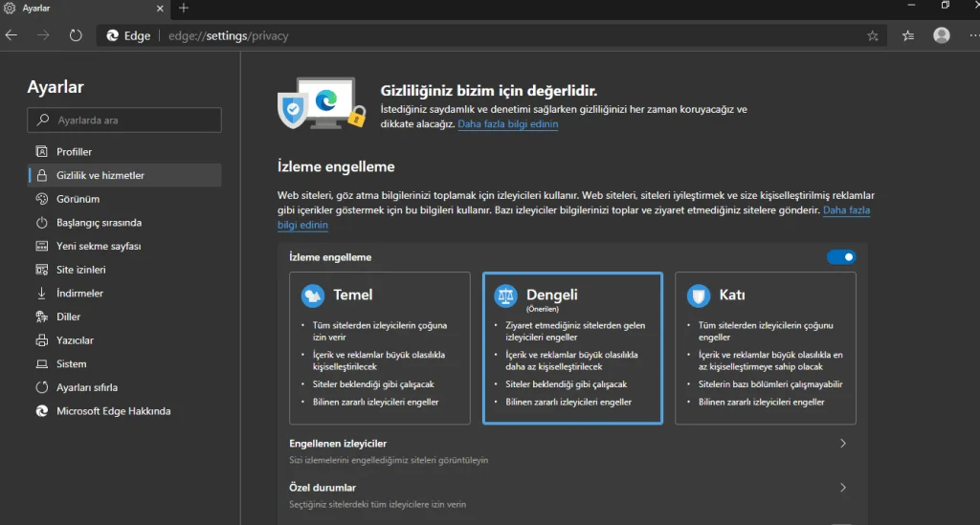Expand Özel durumlar with chevron
980x525 pixels.
pyautogui.click(x=842, y=488)
